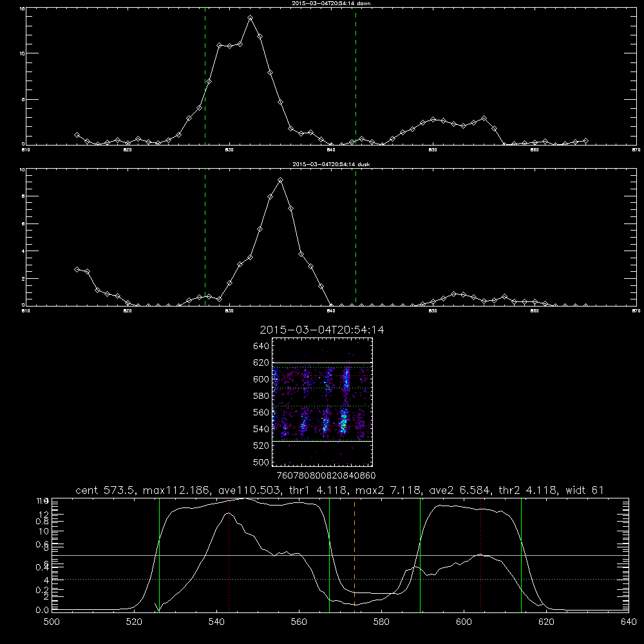Viewport: 644px width, 644px height.
Task: Click the '850' x-axis label in dawn plot
Action: point(433,150)
